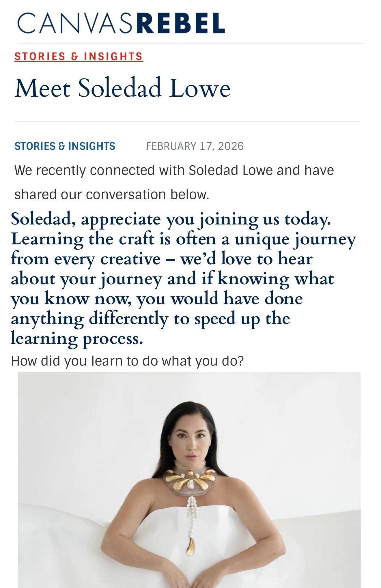Open the blue Stories & Insights category link

click(x=65, y=146)
